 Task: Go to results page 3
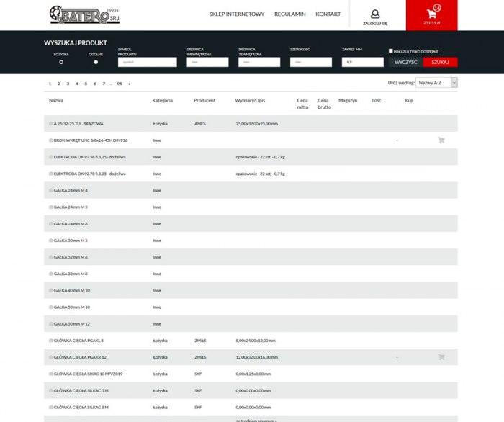[x=68, y=84]
